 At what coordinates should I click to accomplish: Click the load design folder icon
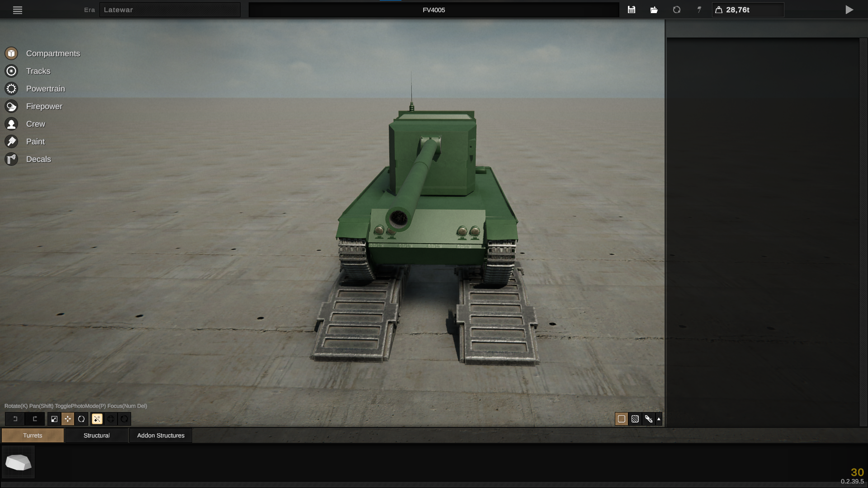point(654,10)
